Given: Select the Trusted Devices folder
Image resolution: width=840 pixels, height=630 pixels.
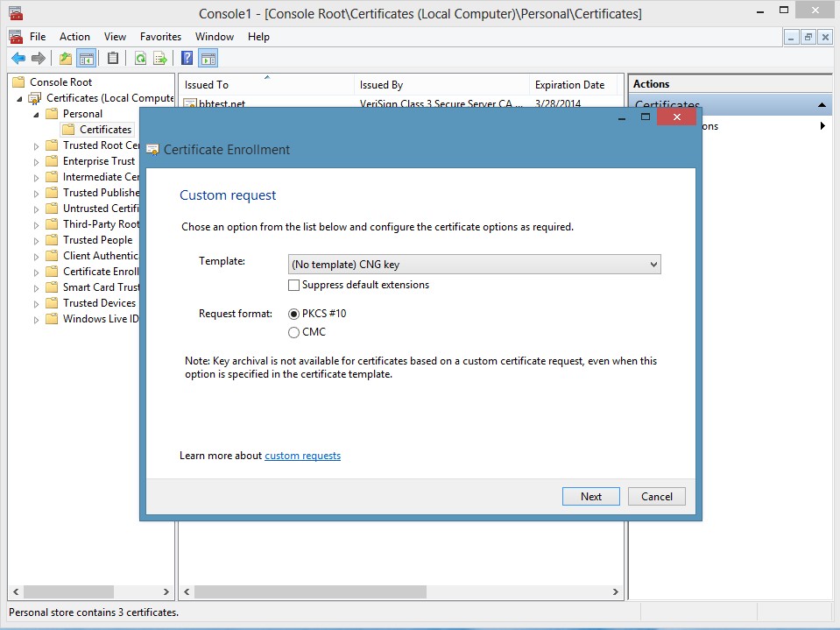Looking at the screenshot, I should click(99, 303).
